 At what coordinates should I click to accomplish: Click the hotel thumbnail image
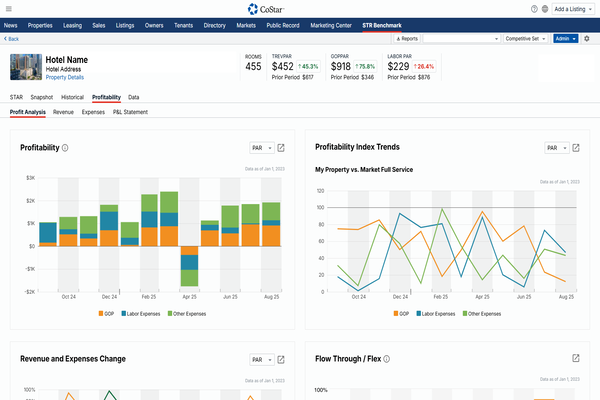(x=25, y=67)
